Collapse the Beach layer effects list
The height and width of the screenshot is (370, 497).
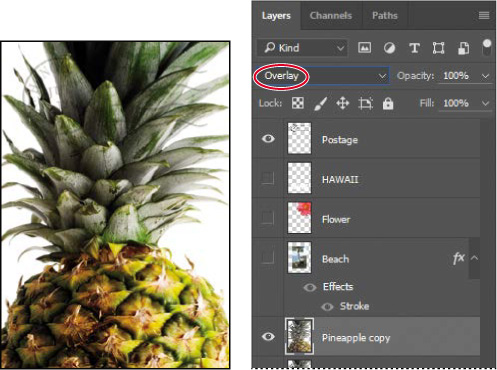pos(475,258)
